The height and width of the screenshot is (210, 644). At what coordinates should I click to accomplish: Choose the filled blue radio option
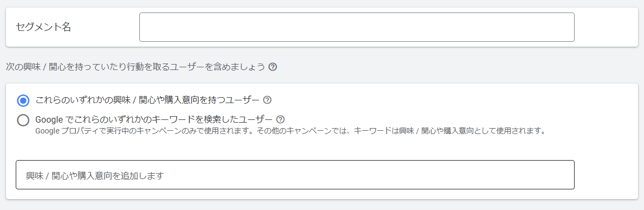[23, 100]
